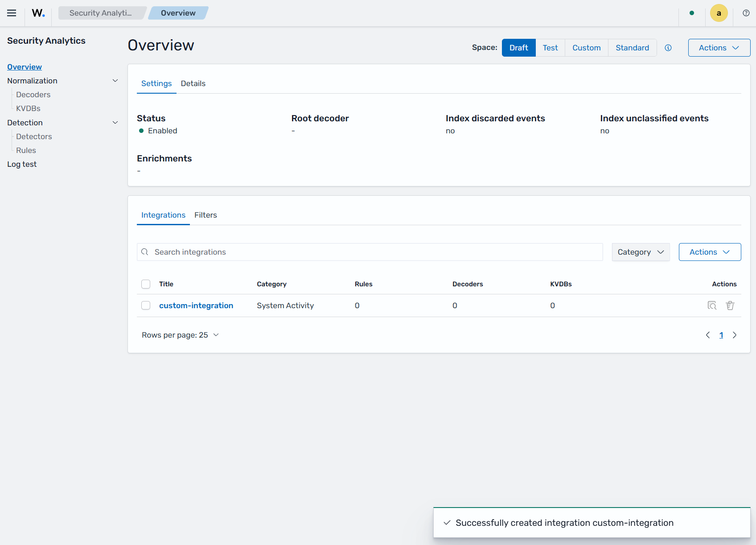Click the Enabled status text

163,131
